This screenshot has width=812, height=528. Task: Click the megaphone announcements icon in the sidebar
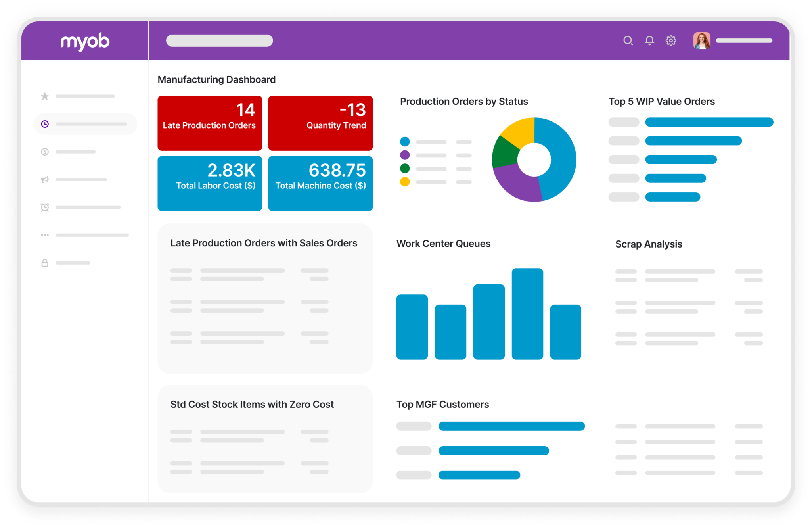coord(45,179)
